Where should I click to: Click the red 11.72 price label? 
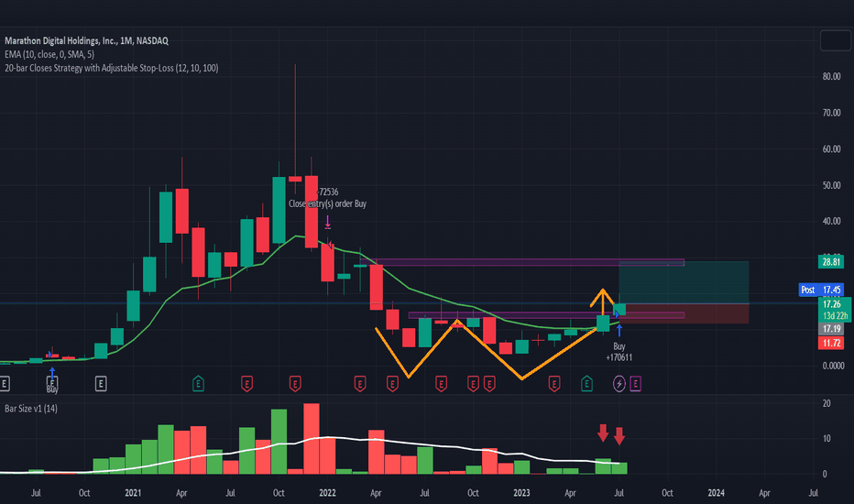click(831, 343)
